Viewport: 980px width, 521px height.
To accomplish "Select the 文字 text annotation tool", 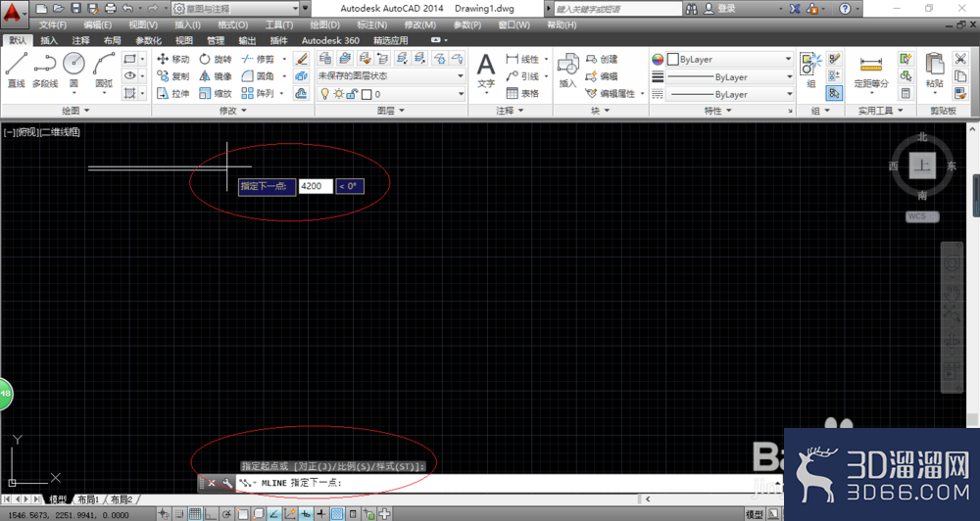I will click(x=486, y=70).
